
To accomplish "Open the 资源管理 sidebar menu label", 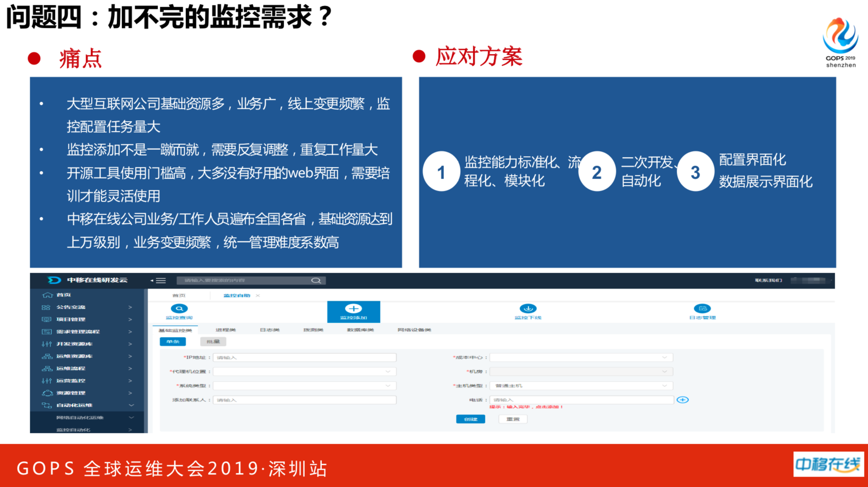I will (71, 393).
